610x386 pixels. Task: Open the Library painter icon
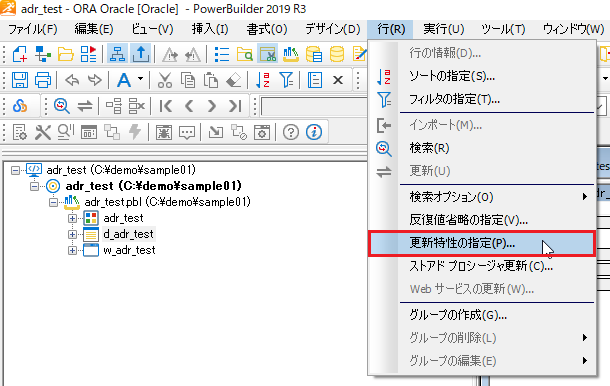[x=291, y=54]
